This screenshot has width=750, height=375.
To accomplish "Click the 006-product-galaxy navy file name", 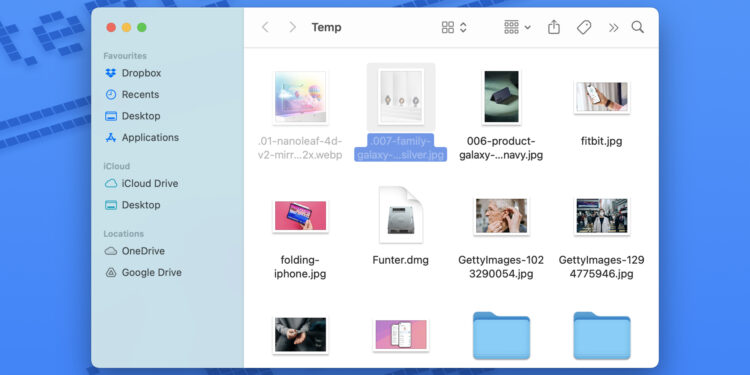I will (x=501, y=148).
